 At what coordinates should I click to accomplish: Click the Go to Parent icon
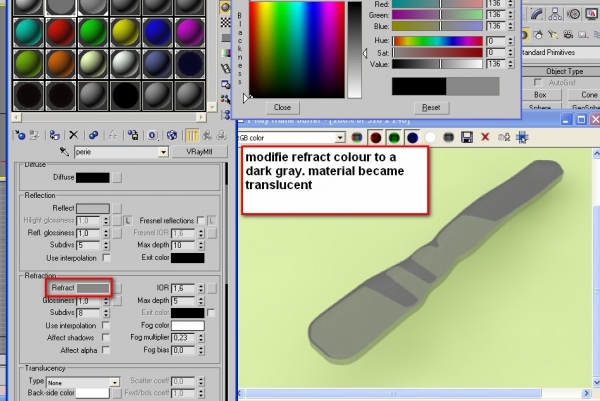click(207, 135)
